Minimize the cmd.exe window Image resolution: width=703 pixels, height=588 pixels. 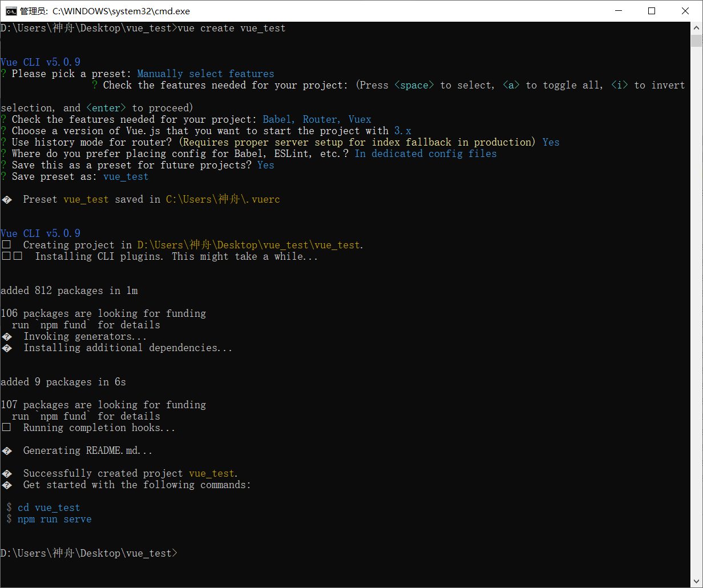click(x=619, y=11)
